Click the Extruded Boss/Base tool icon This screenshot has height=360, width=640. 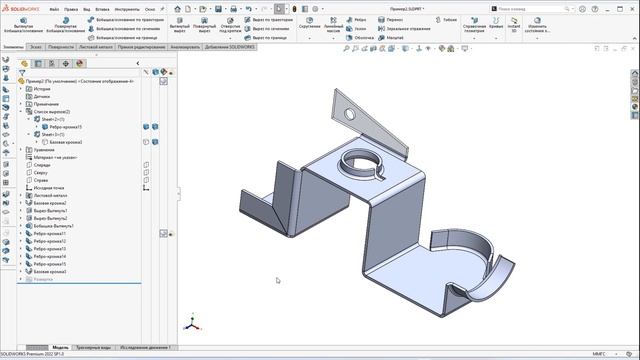pos(23,20)
